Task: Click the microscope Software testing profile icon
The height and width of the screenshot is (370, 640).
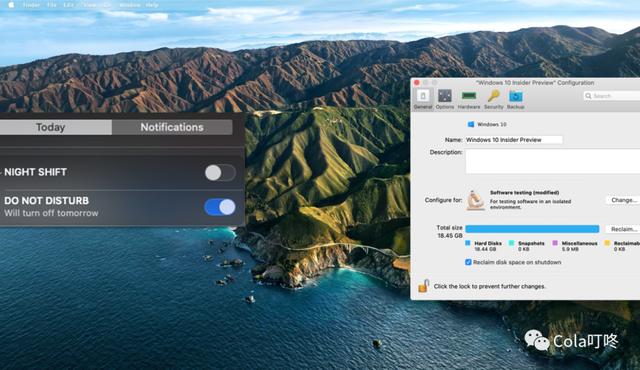Action: pos(476,200)
